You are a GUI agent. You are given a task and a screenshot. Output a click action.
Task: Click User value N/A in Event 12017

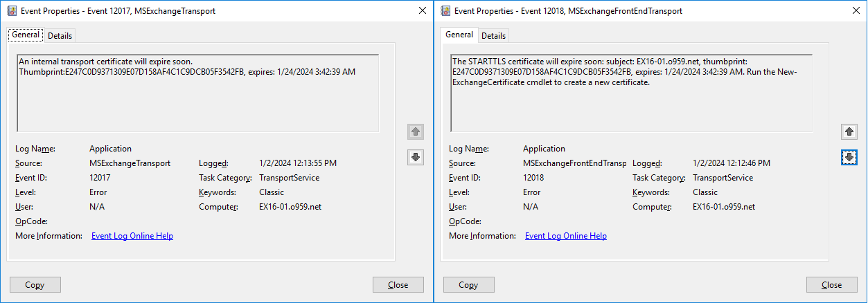tap(97, 207)
